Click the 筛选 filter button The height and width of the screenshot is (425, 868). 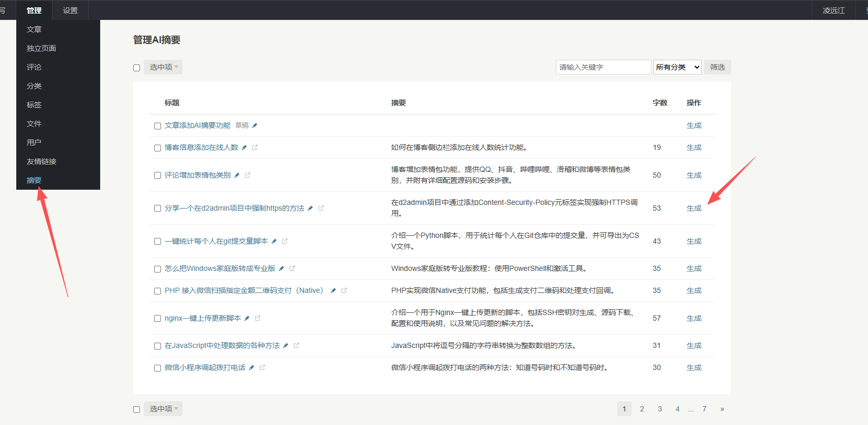point(717,67)
